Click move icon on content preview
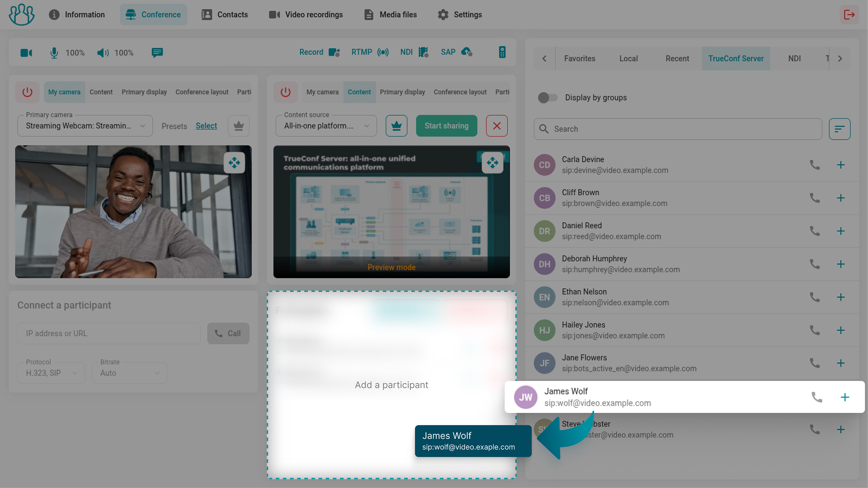This screenshot has height=488, width=868. (x=492, y=163)
